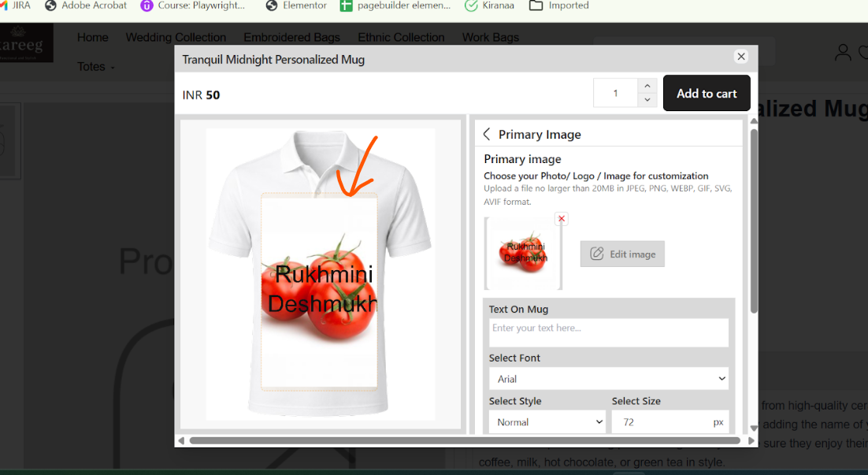Open the Adobe Acrobat bookmark
Viewport: 868px width, 475px height.
tap(85, 6)
